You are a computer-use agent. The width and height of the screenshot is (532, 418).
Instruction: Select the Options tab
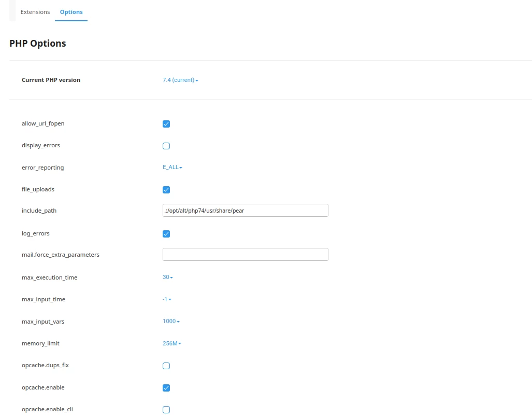click(x=71, y=11)
